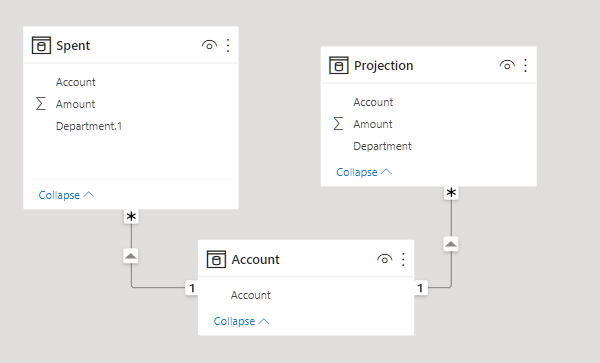Select the Spent table title
This screenshot has height=363, width=600.
pos(73,46)
